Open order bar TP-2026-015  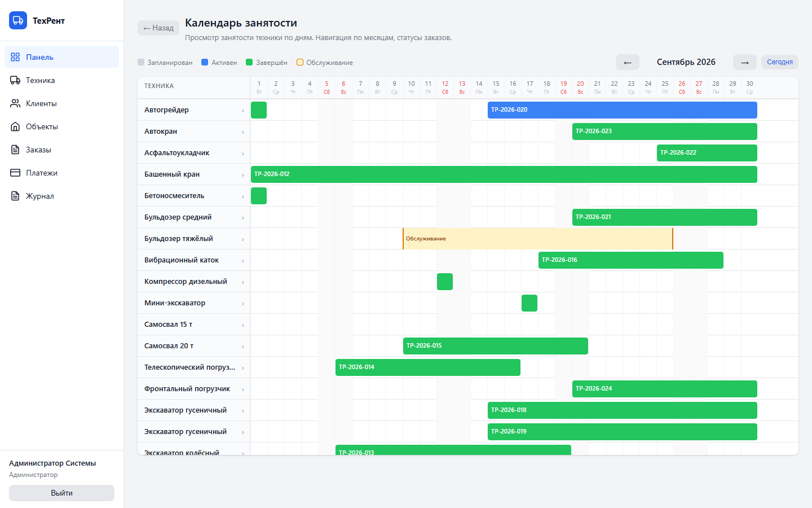pyautogui.click(x=496, y=346)
